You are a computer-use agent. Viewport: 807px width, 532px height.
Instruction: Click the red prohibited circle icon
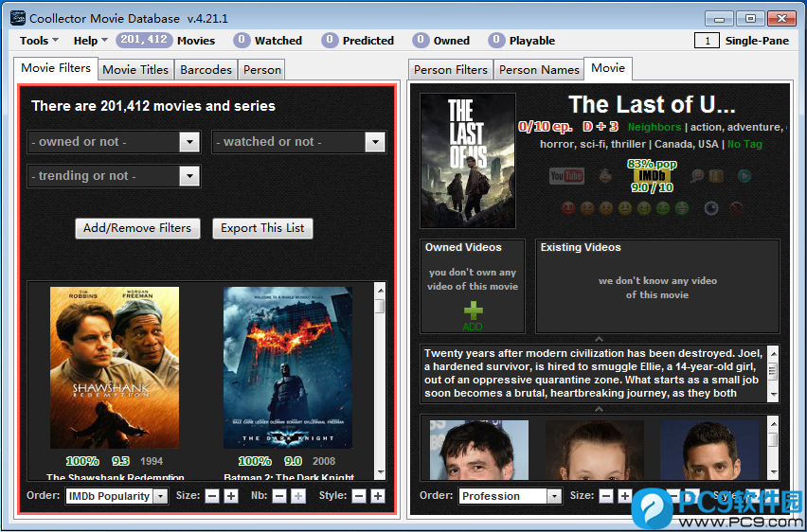tap(737, 208)
